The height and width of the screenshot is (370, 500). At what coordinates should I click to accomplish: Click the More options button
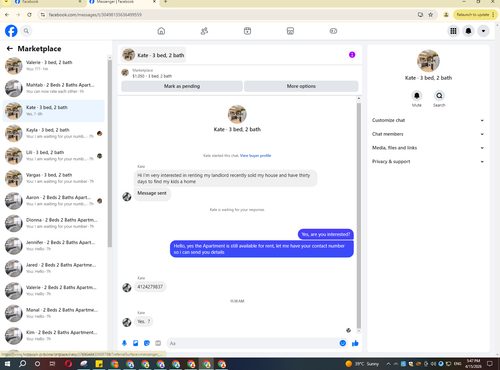click(x=301, y=86)
